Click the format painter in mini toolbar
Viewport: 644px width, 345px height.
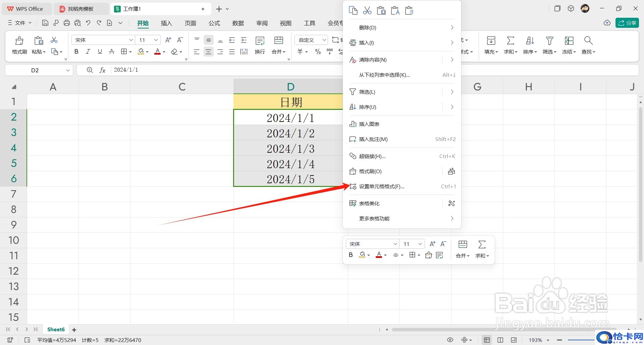coord(428,255)
